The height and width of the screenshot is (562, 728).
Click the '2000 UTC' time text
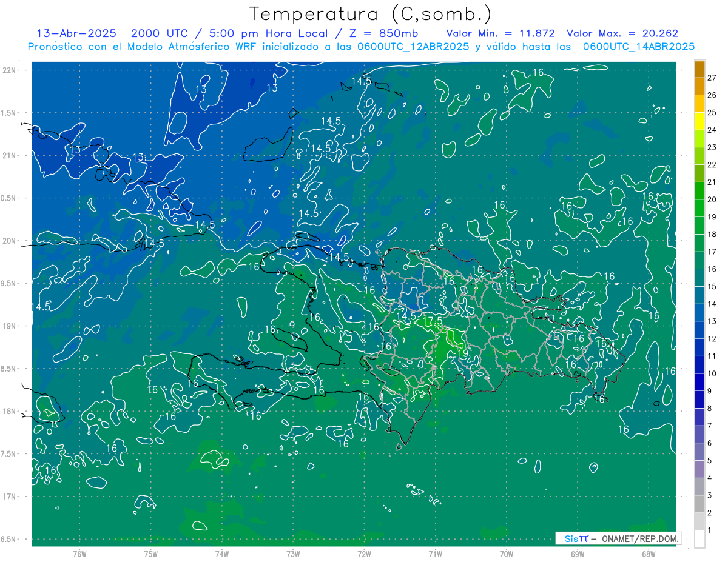coord(159,33)
